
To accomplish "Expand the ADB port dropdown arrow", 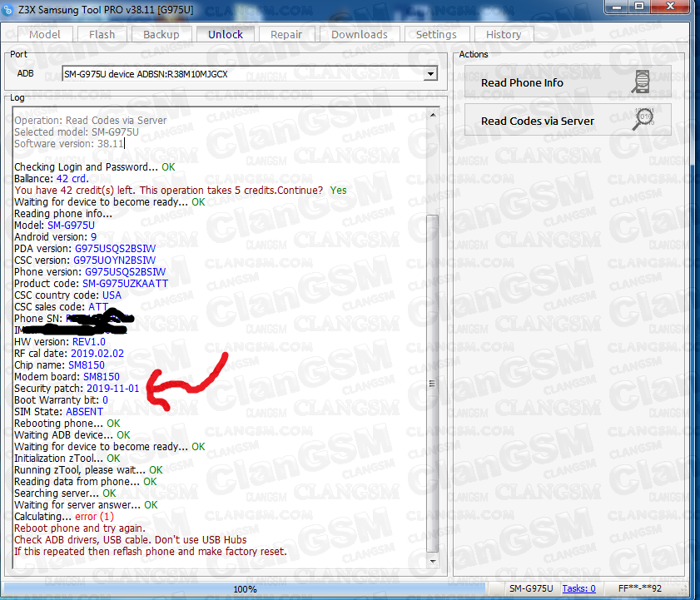I will 430,74.
